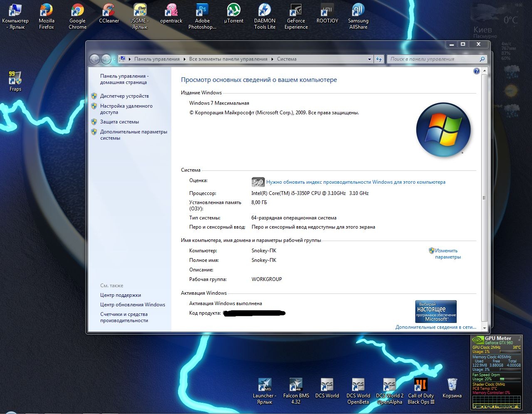Click the Fraps desktop icon

point(15,81)
